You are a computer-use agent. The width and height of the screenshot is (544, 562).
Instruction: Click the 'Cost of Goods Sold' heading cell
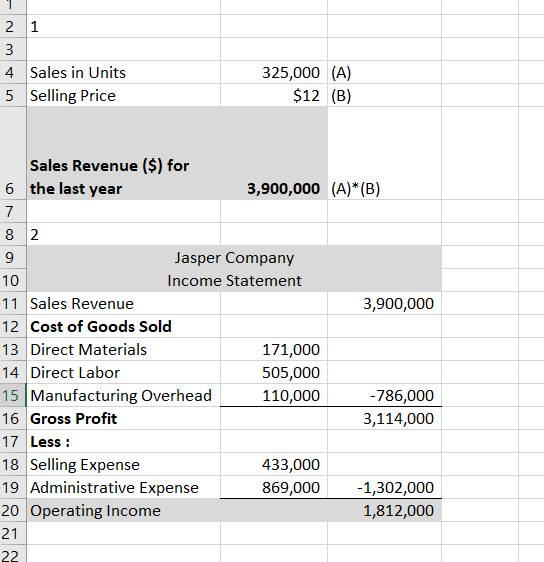click(124, 326)
